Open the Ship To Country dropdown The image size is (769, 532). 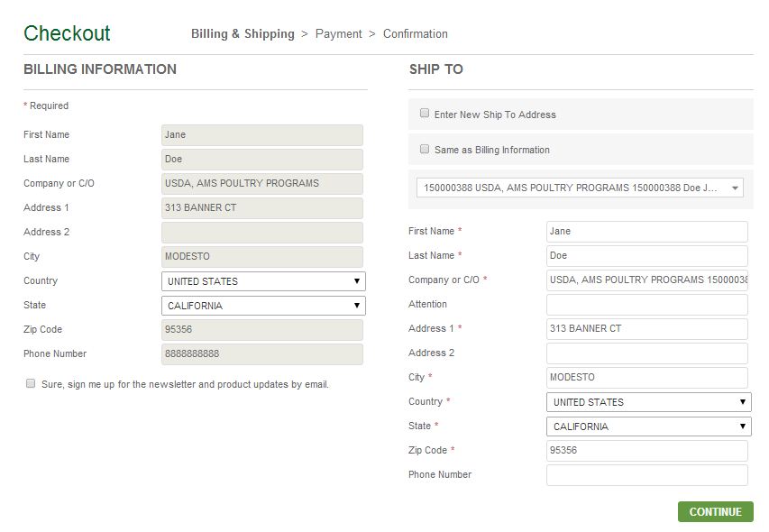coord(648,402)
